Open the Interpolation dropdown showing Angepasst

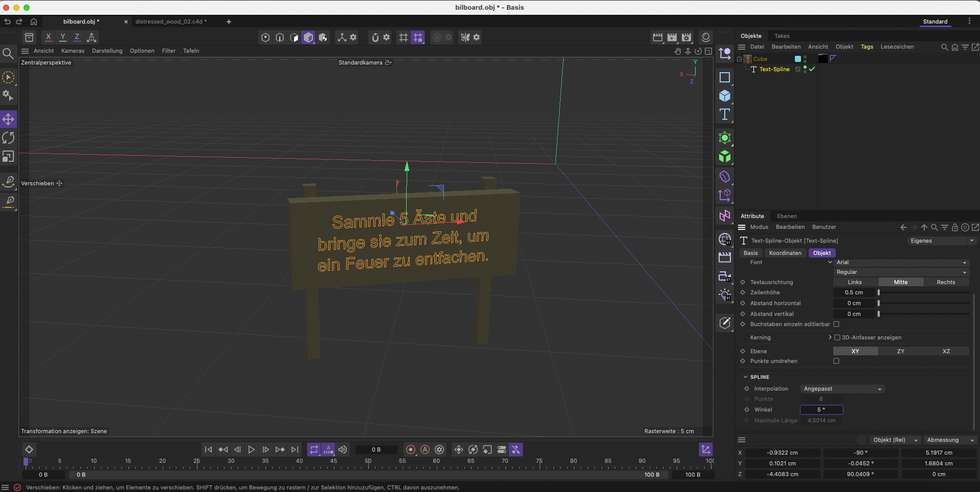click(x=841, y=389)
